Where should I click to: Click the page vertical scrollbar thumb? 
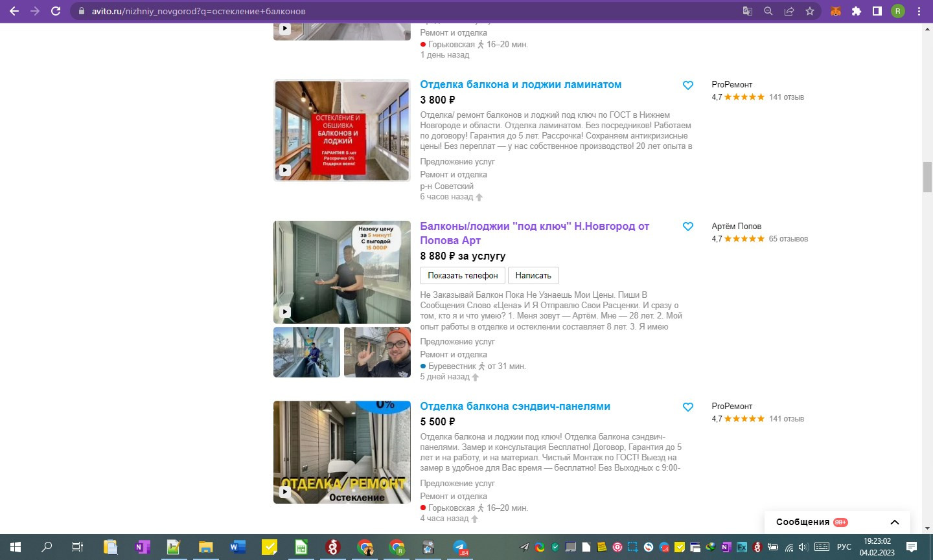927,177
